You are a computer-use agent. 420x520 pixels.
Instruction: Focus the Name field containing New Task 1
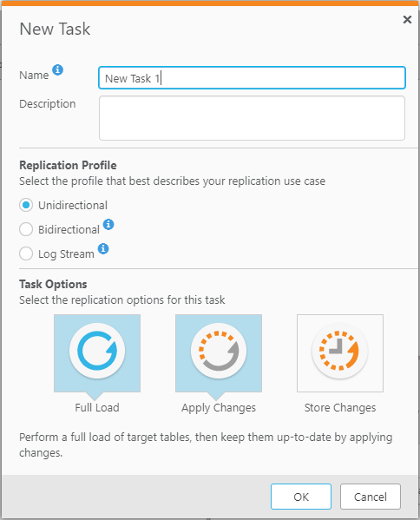[252, 78]
